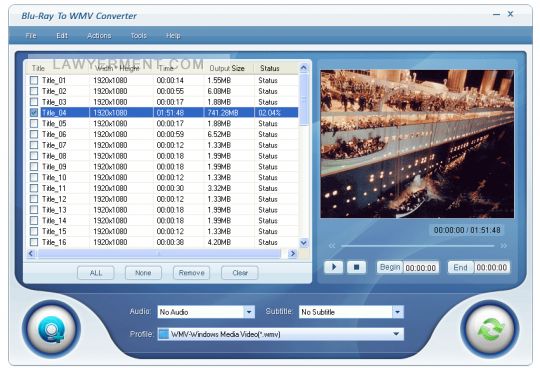540x368 pixels.
Task: Open the Edit menu
Action: point(62,36)
